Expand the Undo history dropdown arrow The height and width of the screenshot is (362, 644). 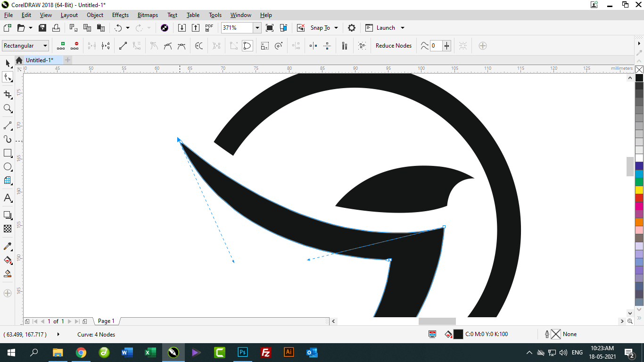[128, 28]
